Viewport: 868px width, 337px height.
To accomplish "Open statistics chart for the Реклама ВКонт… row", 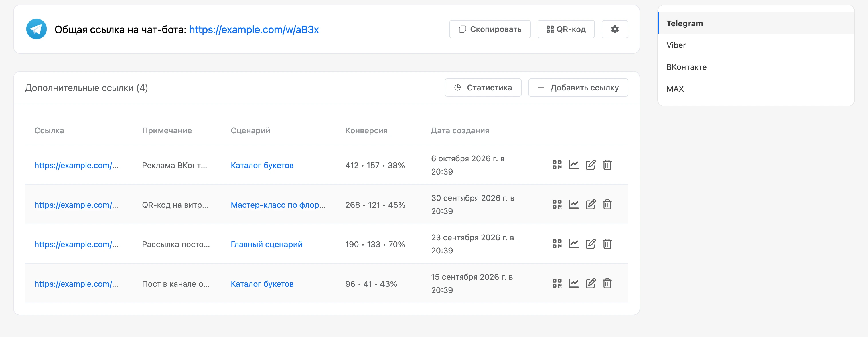I will (573, 165).
